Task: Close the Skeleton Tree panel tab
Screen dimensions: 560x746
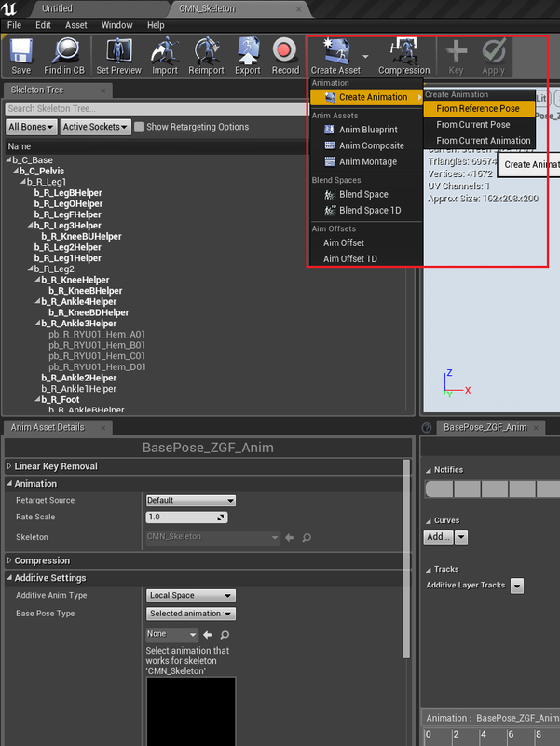Action: 102,90
